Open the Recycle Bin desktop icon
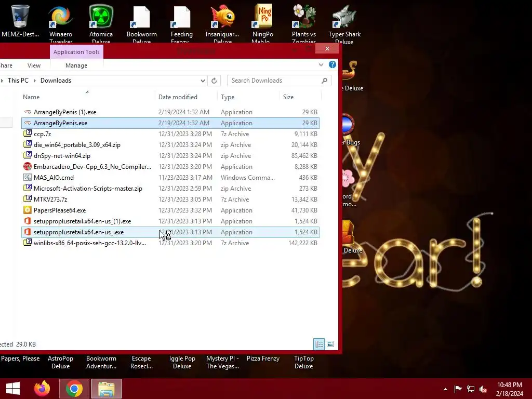The height and width of the screenshot is (399, 532). (x=20, y=16)
